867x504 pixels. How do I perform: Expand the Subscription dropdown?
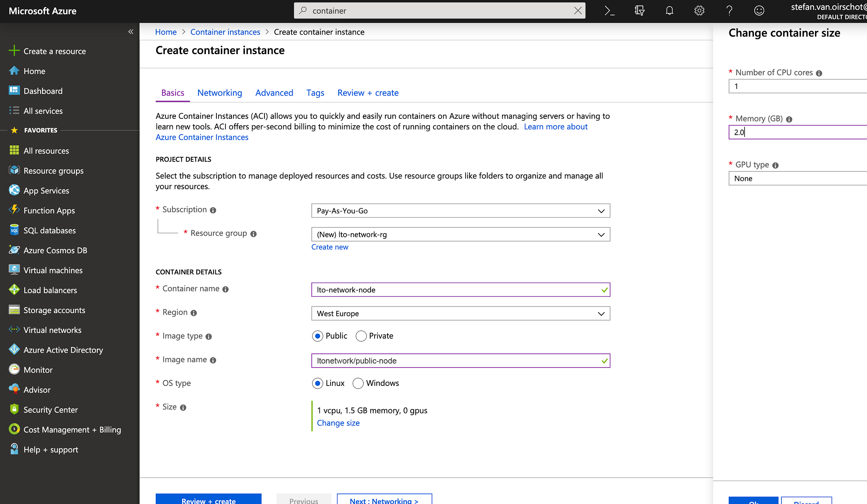(x=461, y=211)
